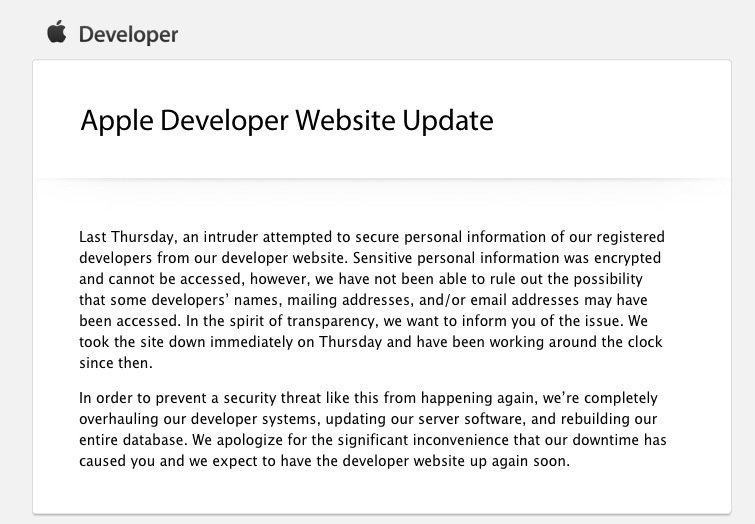Click the words 'since then.' ending the paragraph
Viewport: 755px width, 524px height.
click(x=116, y=363)
